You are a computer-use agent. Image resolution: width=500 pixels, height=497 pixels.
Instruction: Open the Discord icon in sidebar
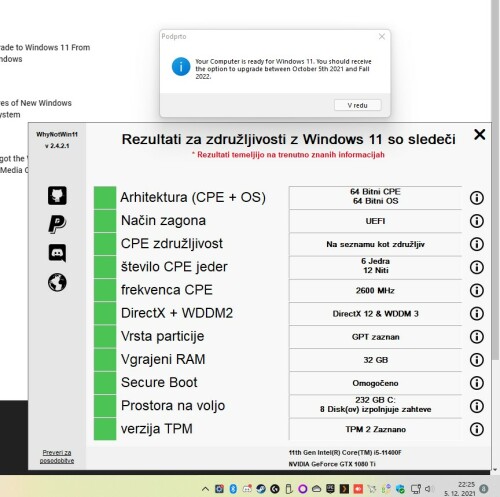(57, 253)
